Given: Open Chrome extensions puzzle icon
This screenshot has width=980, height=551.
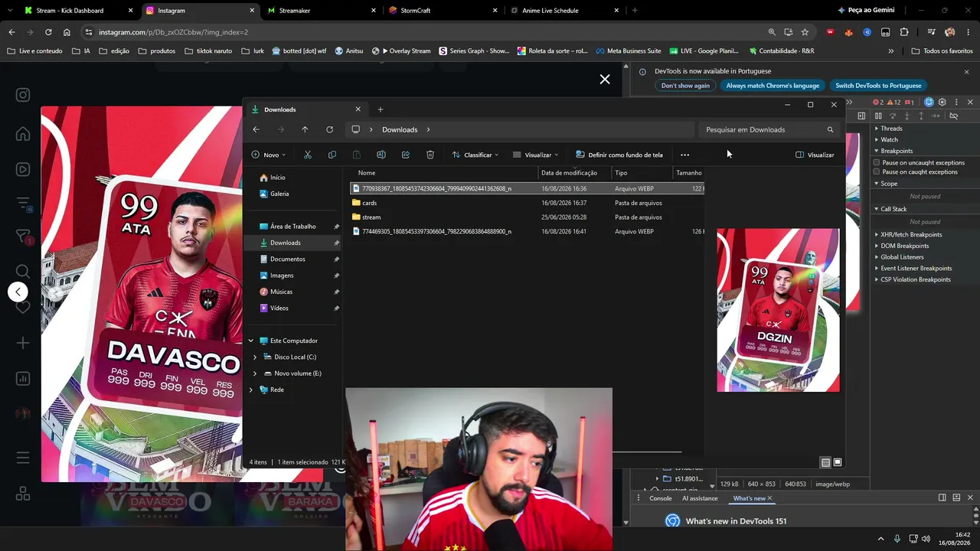Looking at the screenshot, I should 904,32.
